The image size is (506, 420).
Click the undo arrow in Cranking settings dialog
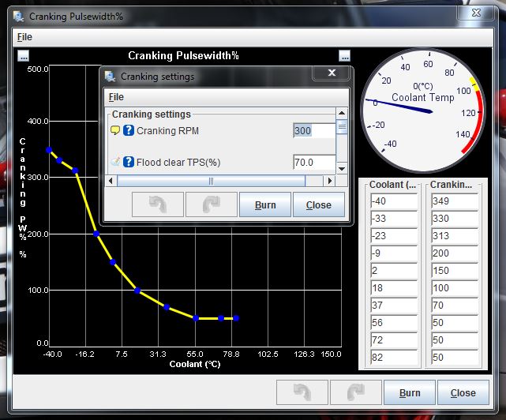point(157,204)
